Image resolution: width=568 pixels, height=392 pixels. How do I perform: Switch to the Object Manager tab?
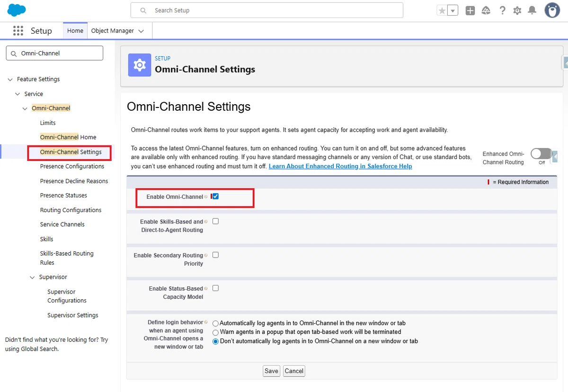(x=113, y=31)
